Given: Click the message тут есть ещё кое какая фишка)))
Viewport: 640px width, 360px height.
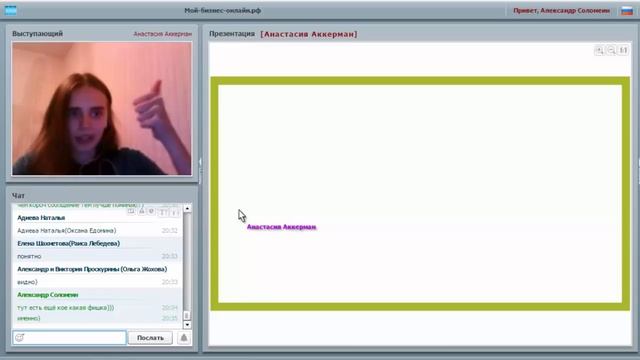Looking at the screenshot, I should [x=65, y=308].
